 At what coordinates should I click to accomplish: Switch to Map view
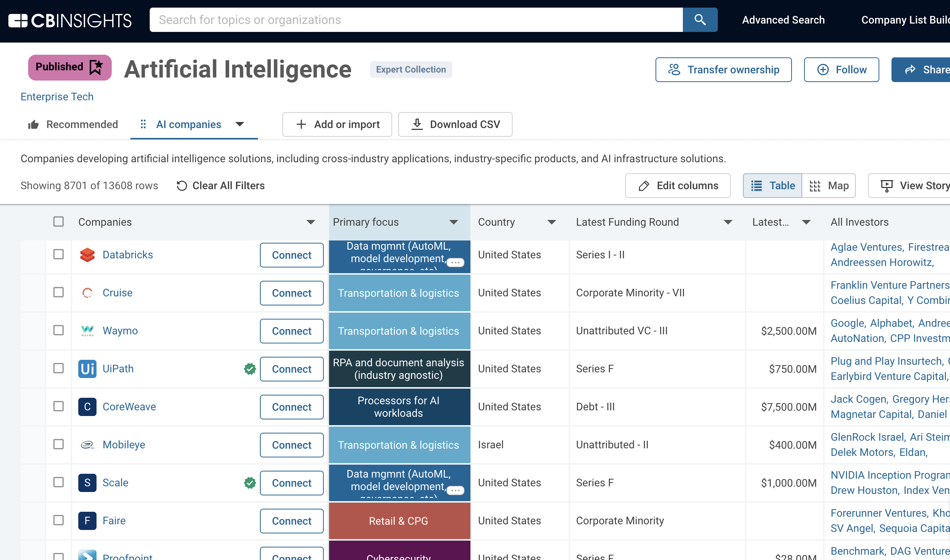pyautogui.click(x=829, y=185)
